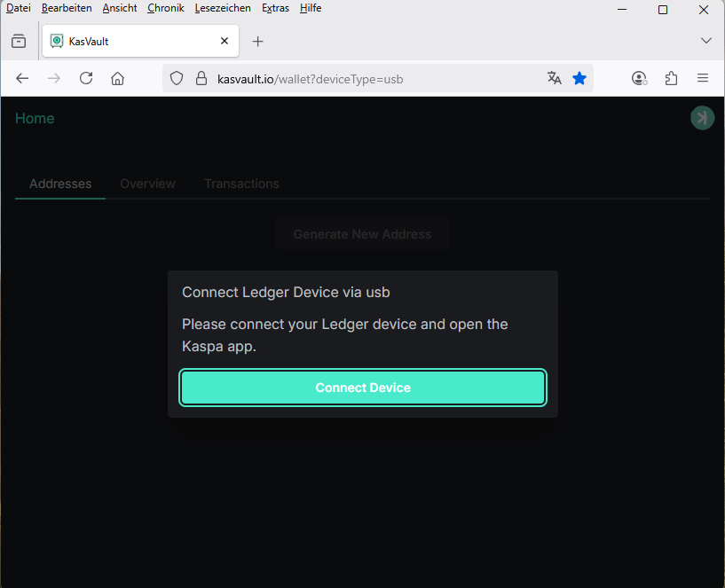
Task: Click 'Connect Ledger Device via usb' heading
Action: point(286,292)
